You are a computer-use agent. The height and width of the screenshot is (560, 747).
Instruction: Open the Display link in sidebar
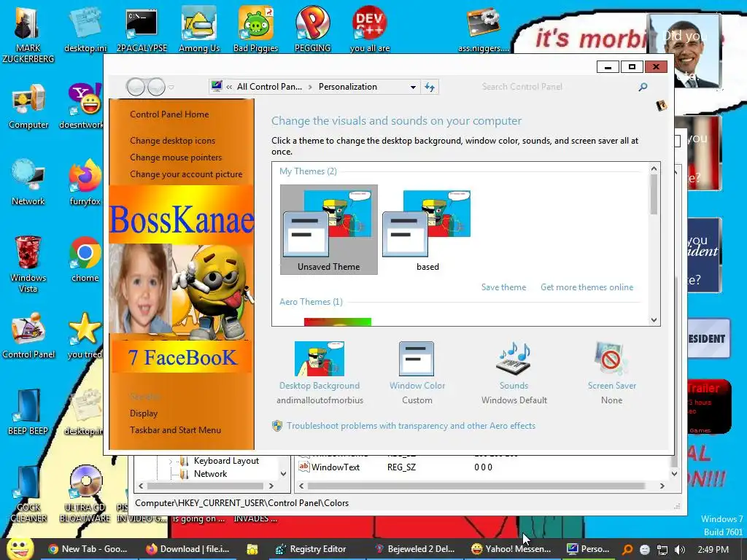coord(144,413)
